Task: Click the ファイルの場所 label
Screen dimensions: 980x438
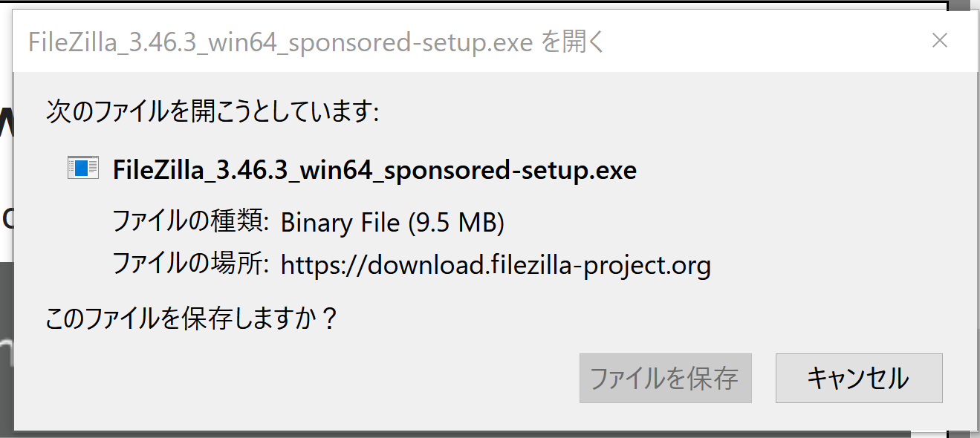Action: [189, 264]
